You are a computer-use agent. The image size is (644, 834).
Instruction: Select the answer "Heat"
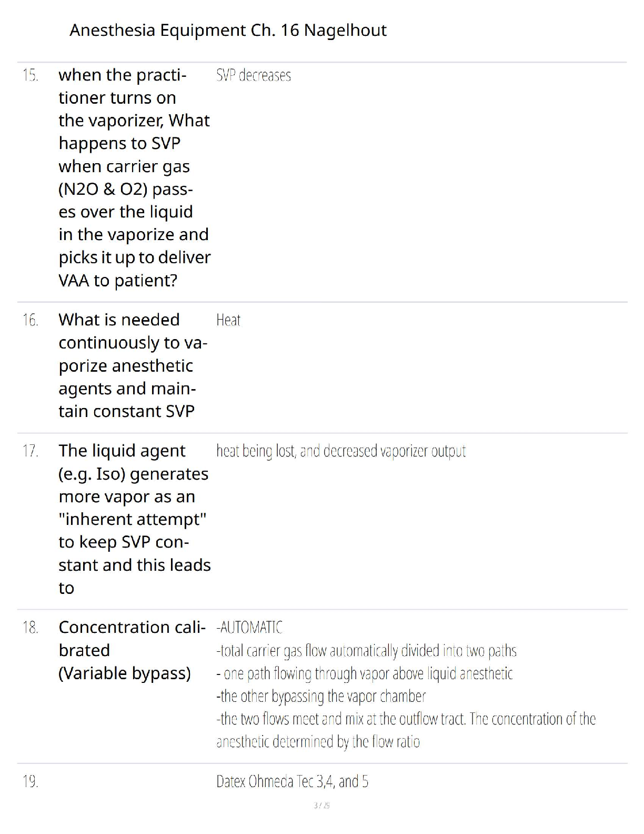[228, 320]
